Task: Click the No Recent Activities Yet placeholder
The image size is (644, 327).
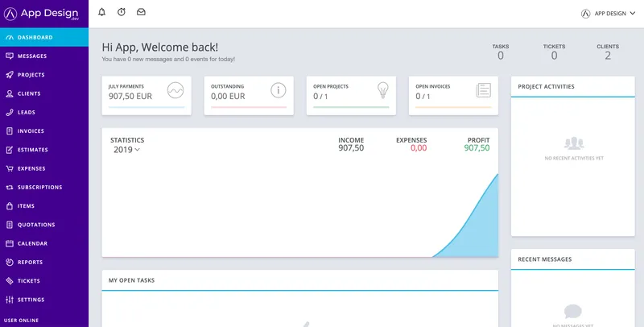Action: pos(574,149)
